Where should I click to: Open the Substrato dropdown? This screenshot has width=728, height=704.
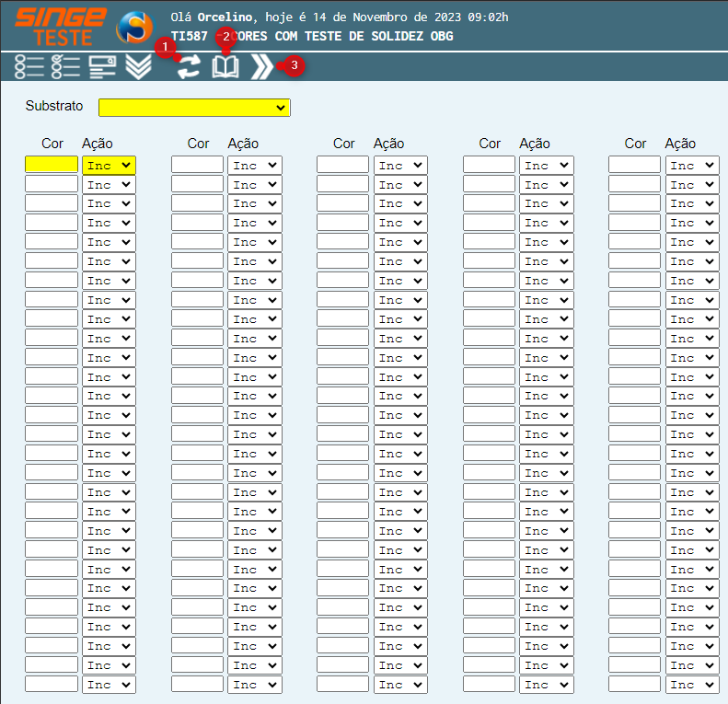pyautogui.click(x=194, y=108)
